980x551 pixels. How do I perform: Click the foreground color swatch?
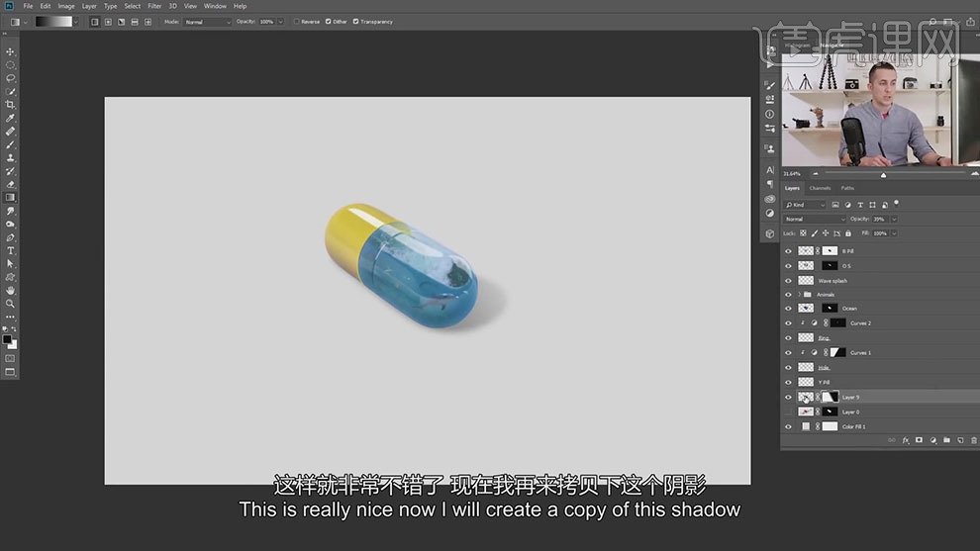[7, 339]
